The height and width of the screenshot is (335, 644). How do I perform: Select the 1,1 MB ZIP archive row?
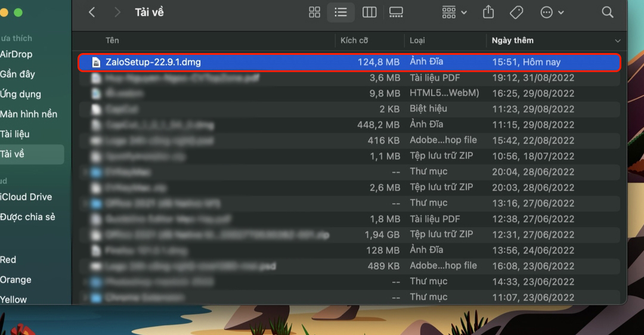pos(349,156)
